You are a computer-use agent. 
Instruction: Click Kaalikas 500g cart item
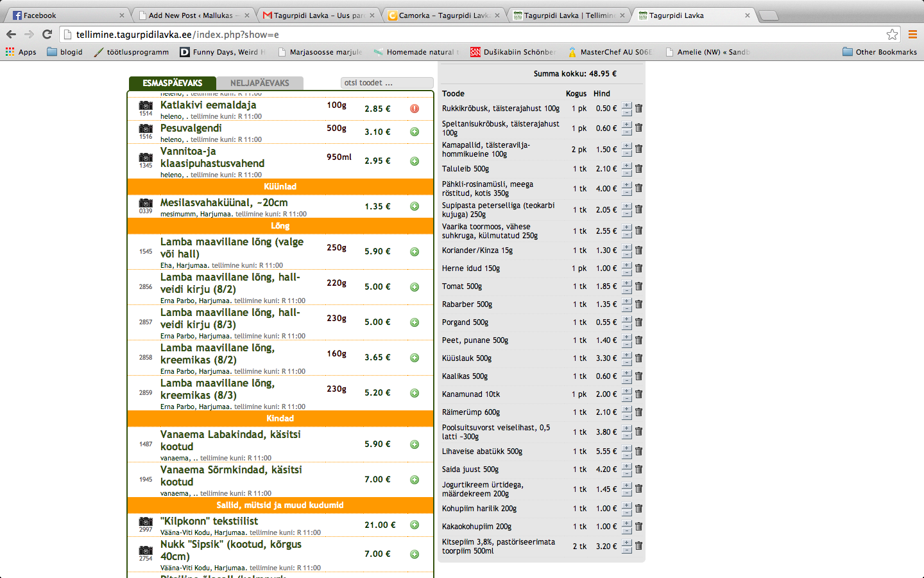pyautogui.click(x=465, y=376)
